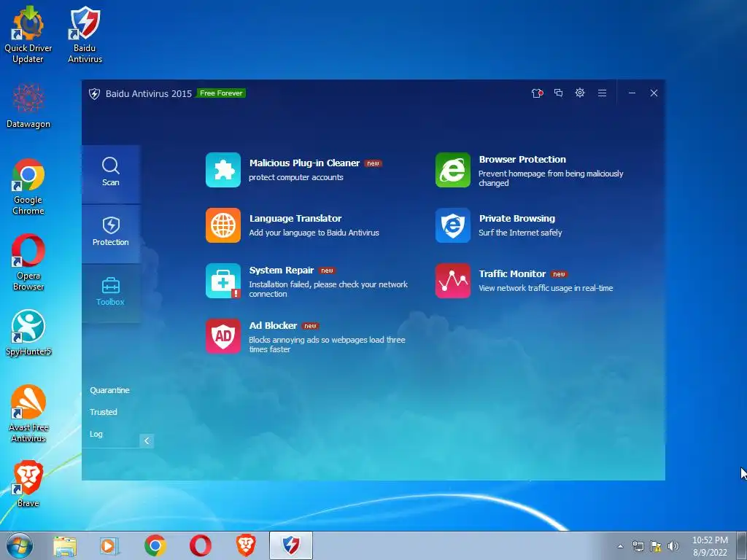This screenshot has height=560, width=747.
Task: Click the Baidu Antivirus shield logo in title bar
Action: 94,94
